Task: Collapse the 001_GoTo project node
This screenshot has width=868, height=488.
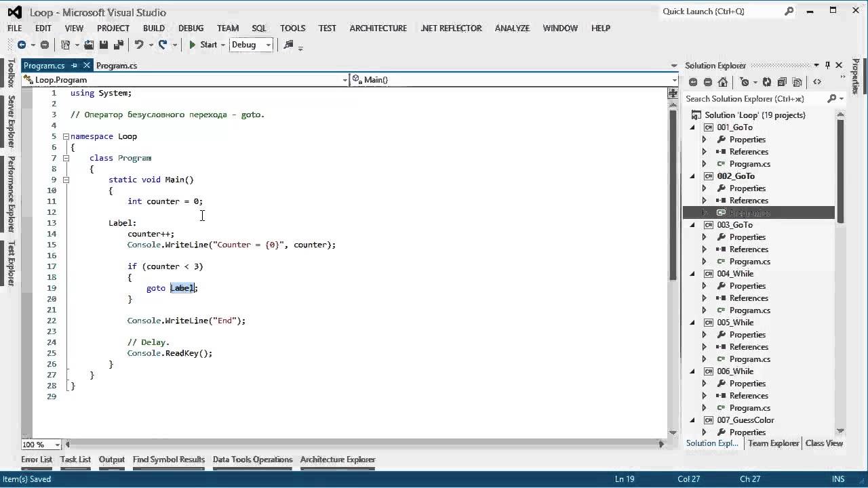Action: 692,127
